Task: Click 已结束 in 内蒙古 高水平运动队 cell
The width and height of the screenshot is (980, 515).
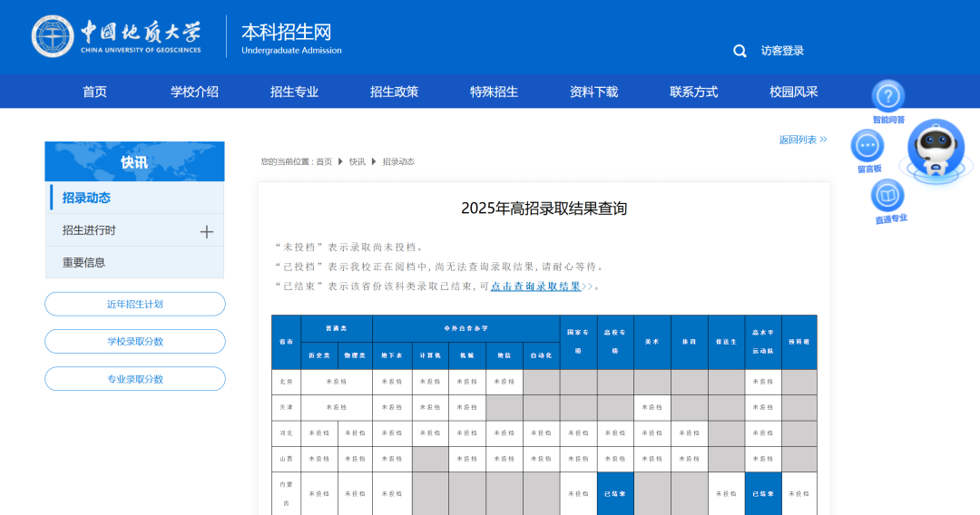Action: 763,494
